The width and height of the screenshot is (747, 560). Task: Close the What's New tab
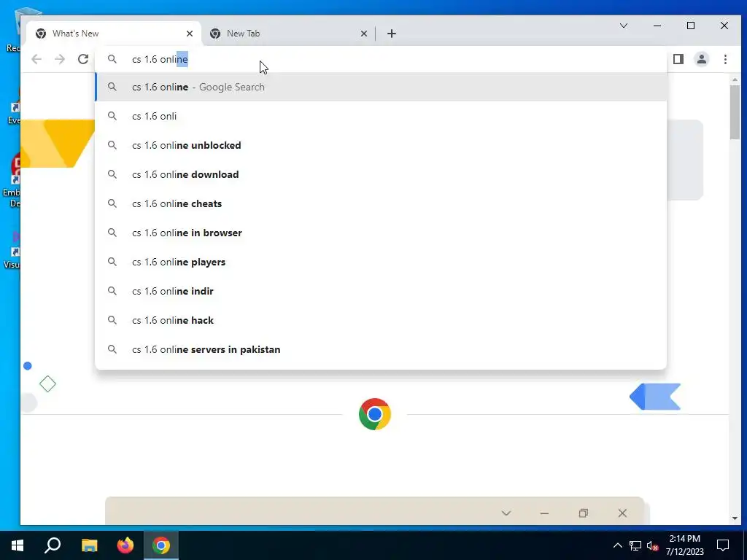[x=190, y=34]
